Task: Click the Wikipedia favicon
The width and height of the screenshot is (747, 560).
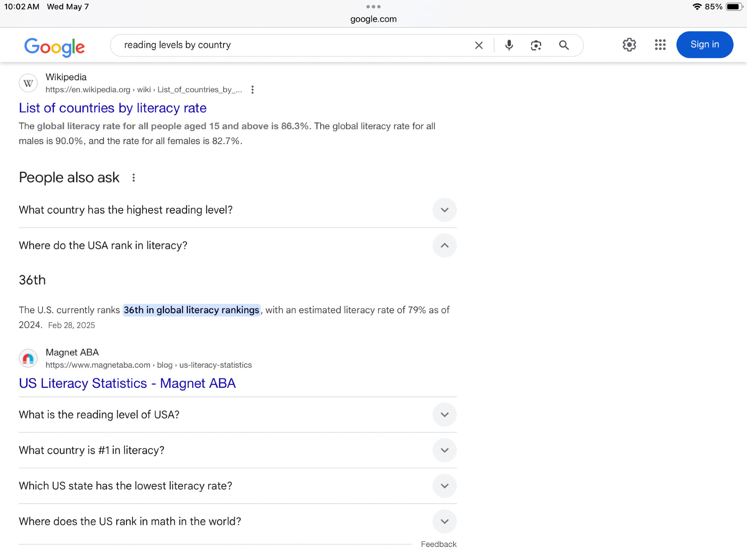Action: (x=28, y=83)
